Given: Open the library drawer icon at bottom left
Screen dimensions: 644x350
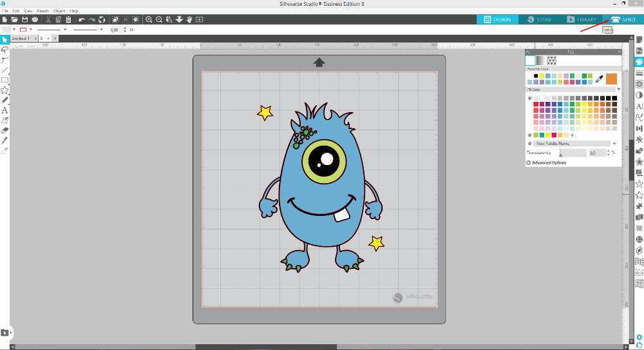Looking at the screenshot, I should [x=5, y=333].
